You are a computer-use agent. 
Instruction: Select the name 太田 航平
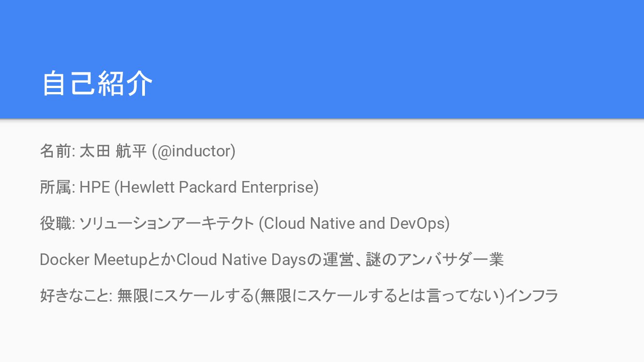[113, 151]
